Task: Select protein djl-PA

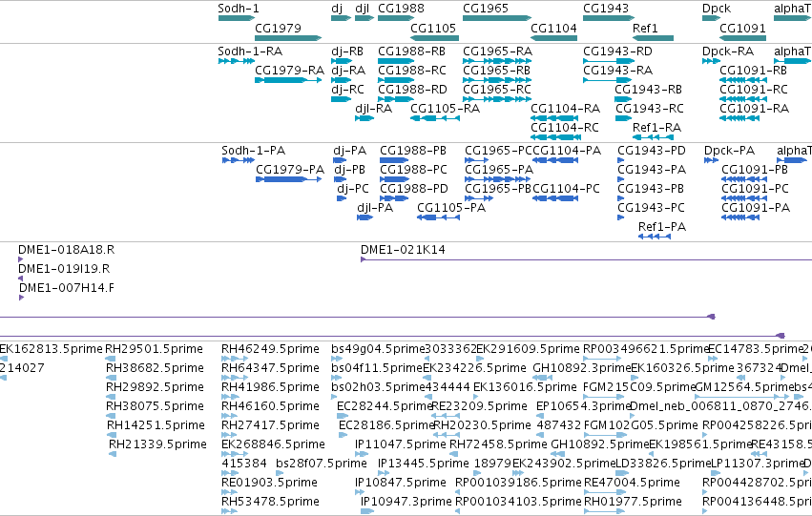Action: tap(375, 208)
